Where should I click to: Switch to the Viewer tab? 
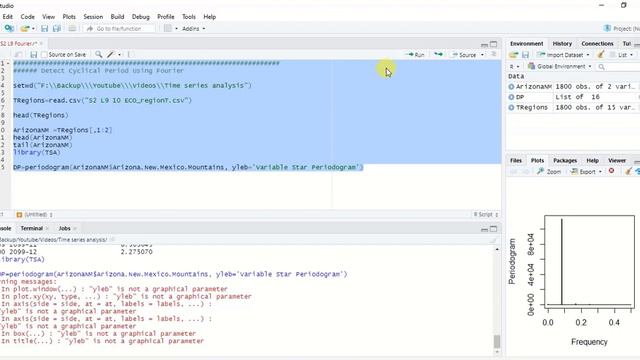point(617,160)
